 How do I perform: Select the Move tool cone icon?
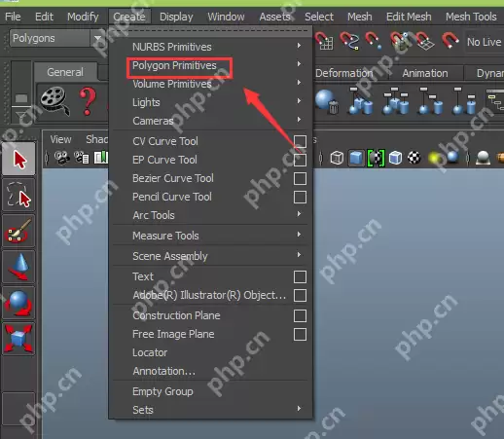tap(18, 267)
